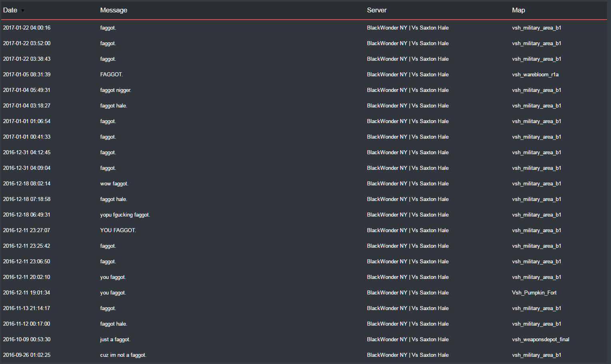
Task: Click the Vsh_Pumpkin_Fort map entry
Action: (x=534, y=292)
